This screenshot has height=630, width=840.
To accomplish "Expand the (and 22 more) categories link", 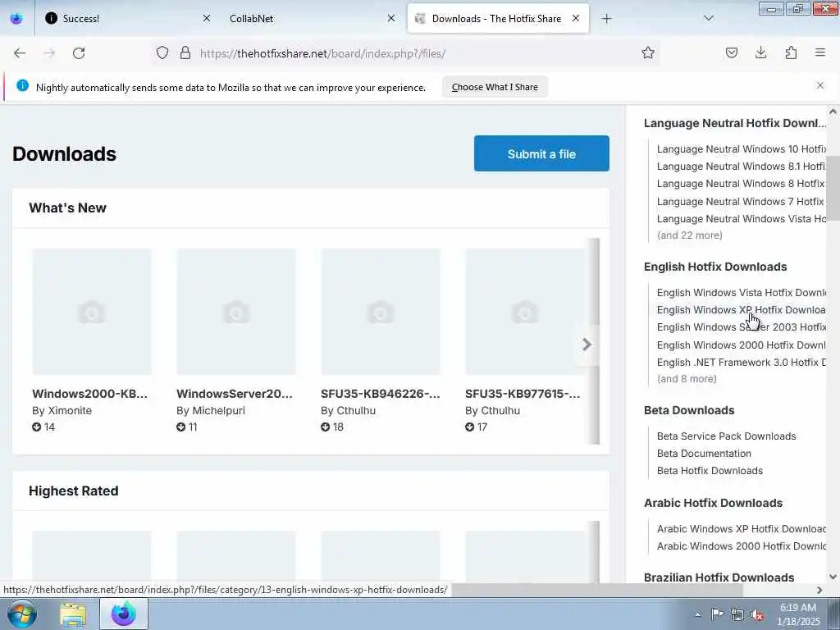I will click(x=689, y=235).
